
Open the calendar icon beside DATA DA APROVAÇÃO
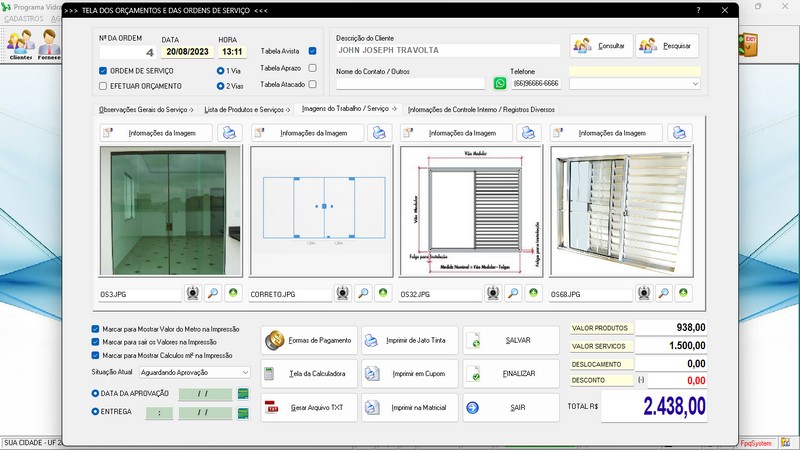(243, 393)
